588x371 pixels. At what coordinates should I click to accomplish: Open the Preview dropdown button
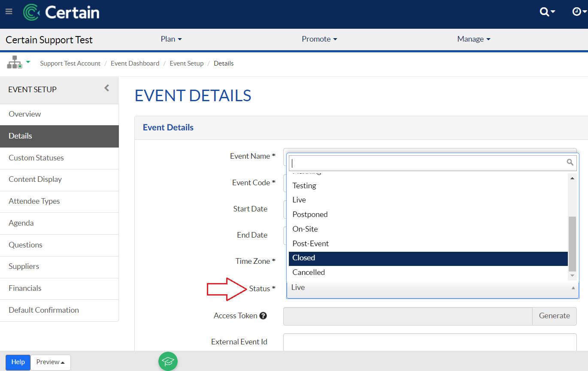tap(51, 362)
